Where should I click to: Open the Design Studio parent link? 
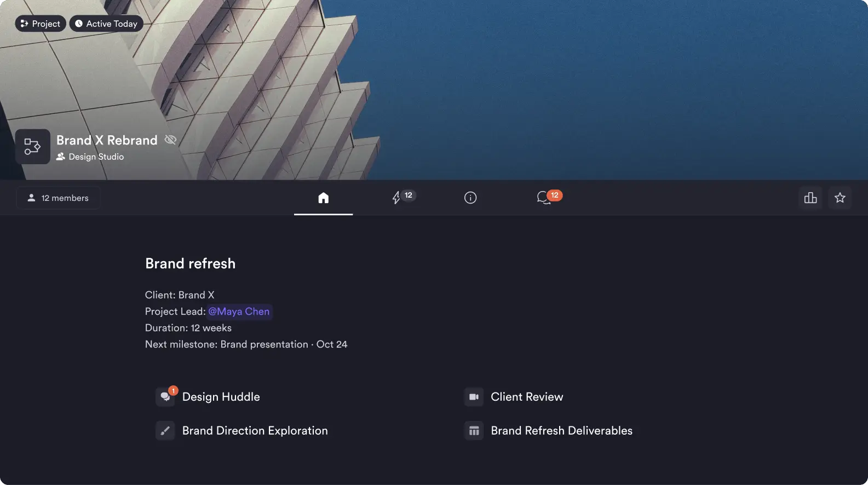tap(90, 157)
